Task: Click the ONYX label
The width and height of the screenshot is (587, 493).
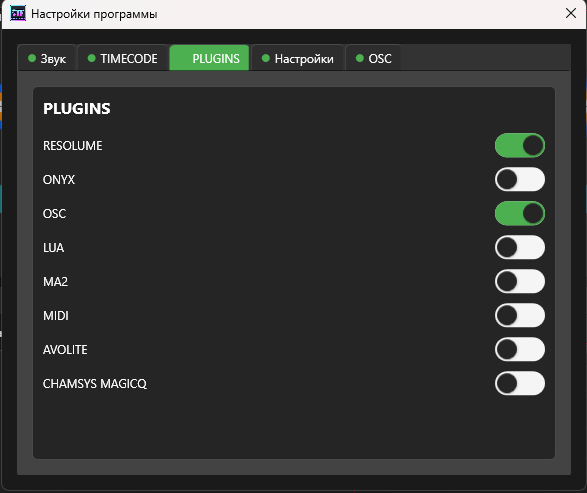Action: tap(59, 180)
